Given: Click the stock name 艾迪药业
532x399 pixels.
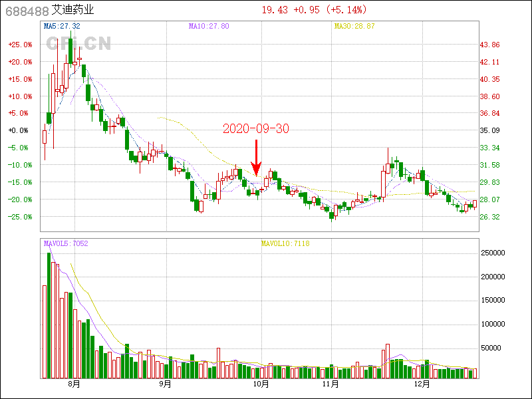Looking at the screenshot, I should pos(74,11).
